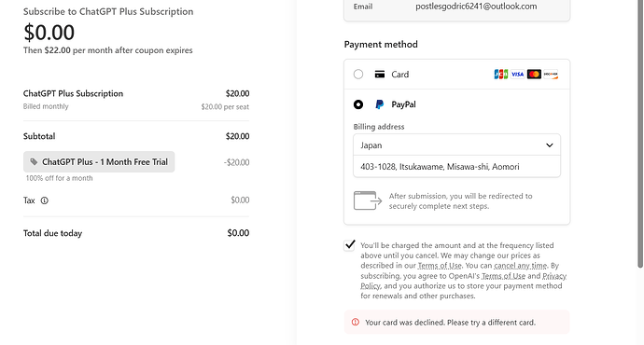Click 'Your card was declined' message text
The height and width of the screenshot is (345, 644).
(x=450, y=323)
